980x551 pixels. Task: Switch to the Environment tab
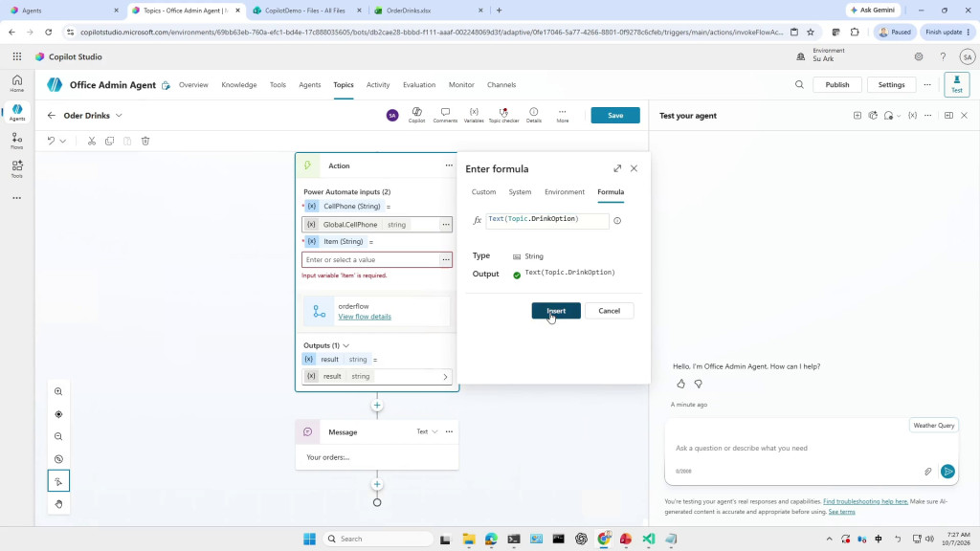coord(565,191)
